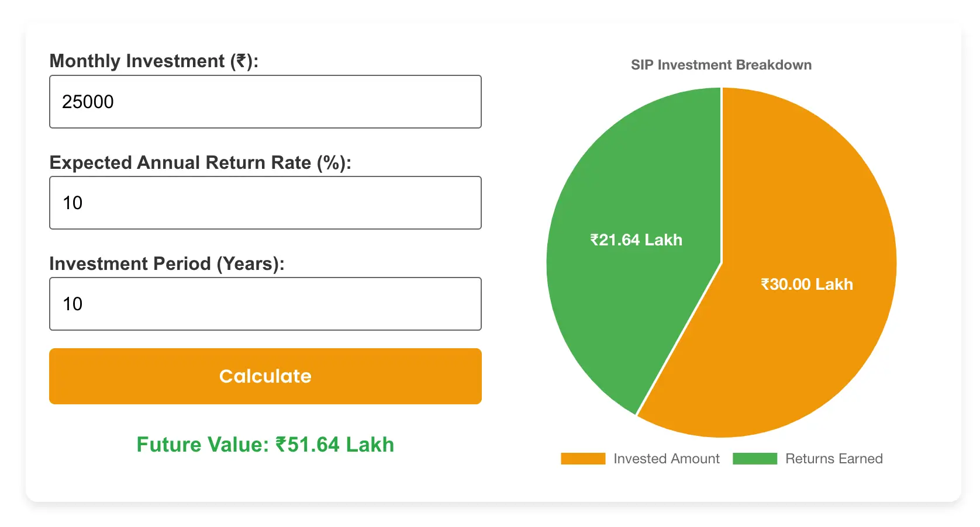Select the value 10 in the period field
This screenshot has height=527, width=980.
pos(71,304)
